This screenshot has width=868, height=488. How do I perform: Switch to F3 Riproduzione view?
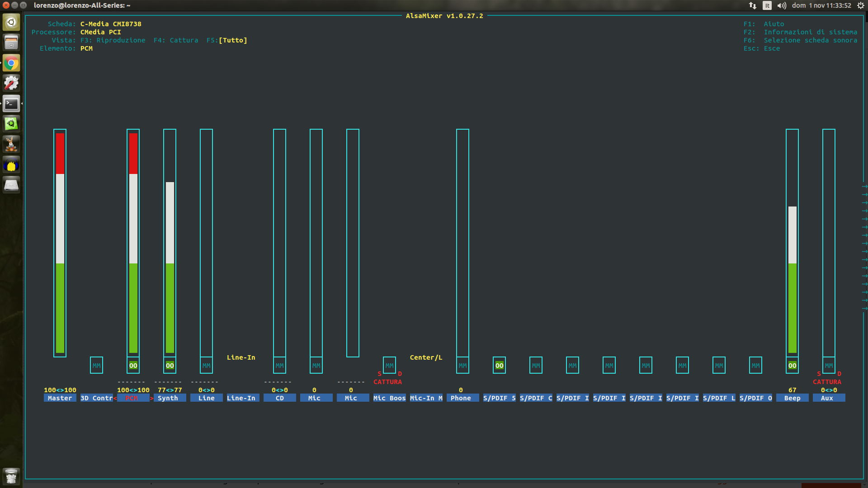point(113,40)
